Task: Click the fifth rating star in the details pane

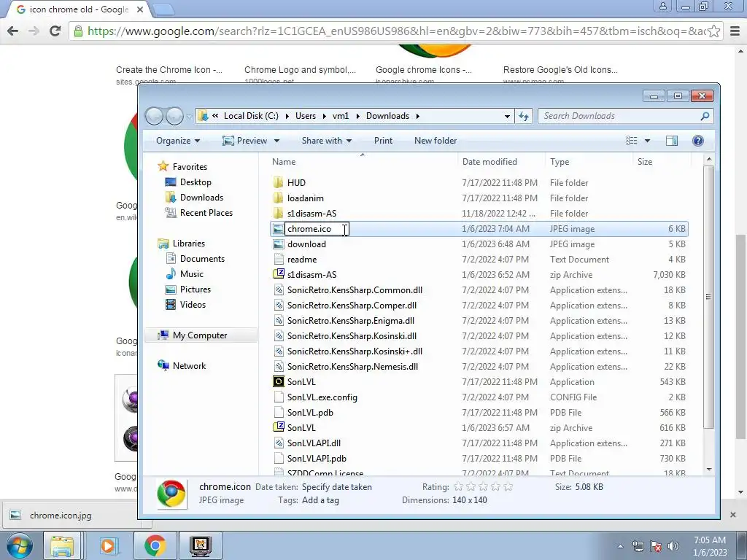Action: (x=508, y=486)
